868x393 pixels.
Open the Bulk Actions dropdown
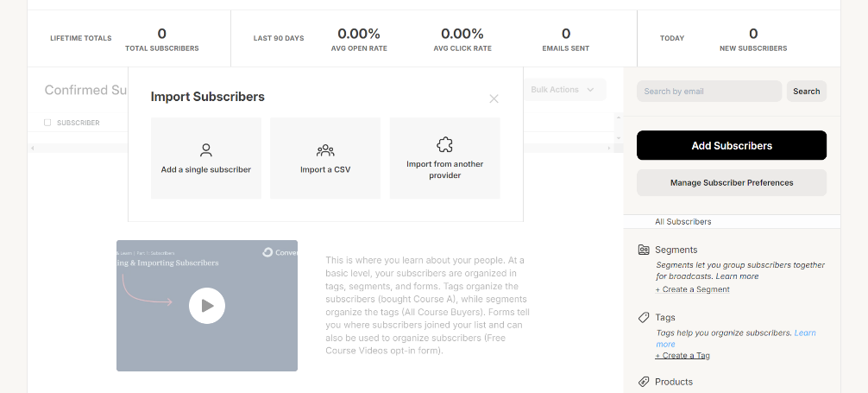tap(563, 90)
